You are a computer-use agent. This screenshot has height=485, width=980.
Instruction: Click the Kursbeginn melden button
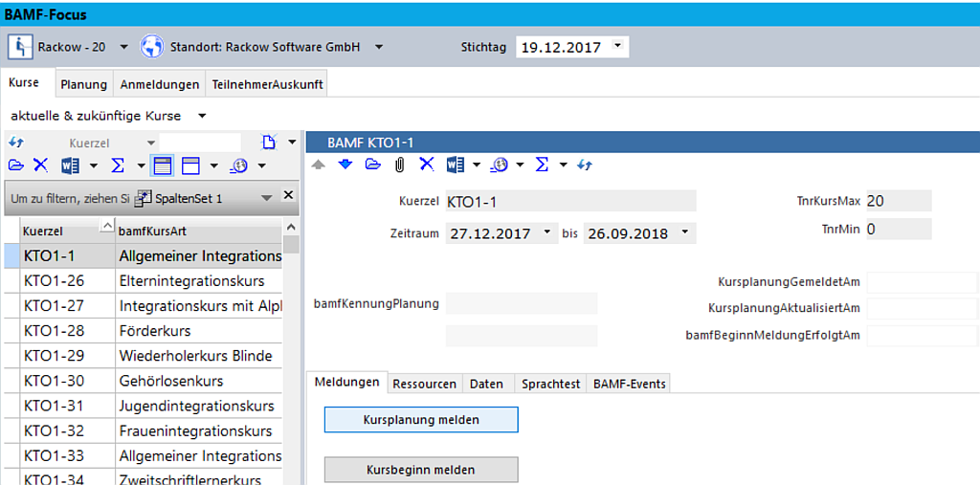click(x=421, y=470)
